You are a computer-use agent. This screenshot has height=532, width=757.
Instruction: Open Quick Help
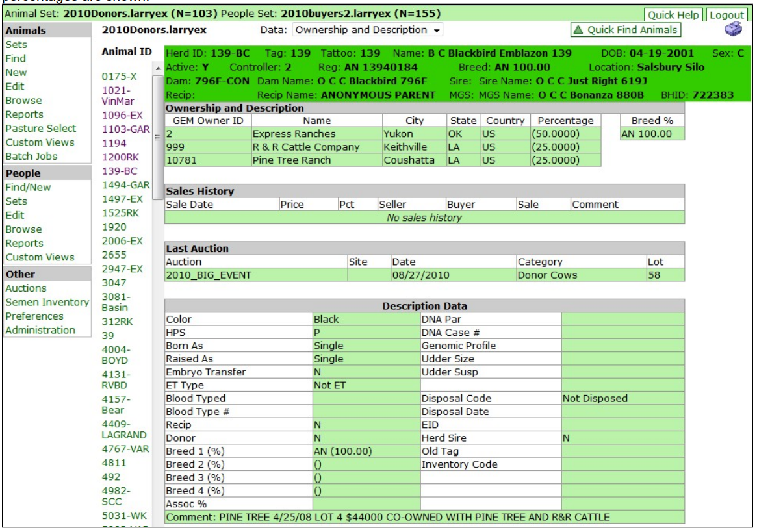(x=673, y=15)
